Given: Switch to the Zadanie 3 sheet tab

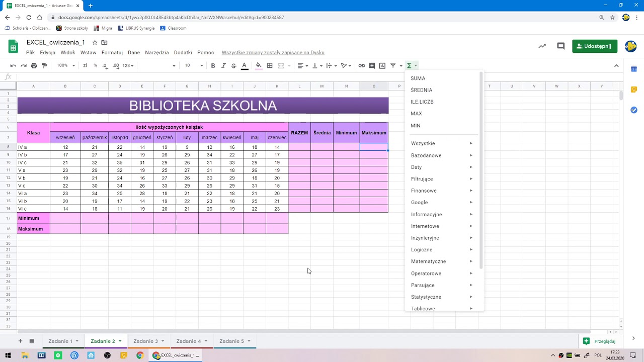Looking at the screenshot, I should click(x=145, y=341).
